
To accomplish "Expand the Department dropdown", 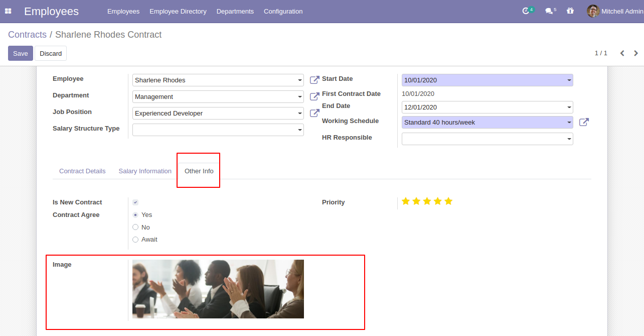I will tap(300, 97).
